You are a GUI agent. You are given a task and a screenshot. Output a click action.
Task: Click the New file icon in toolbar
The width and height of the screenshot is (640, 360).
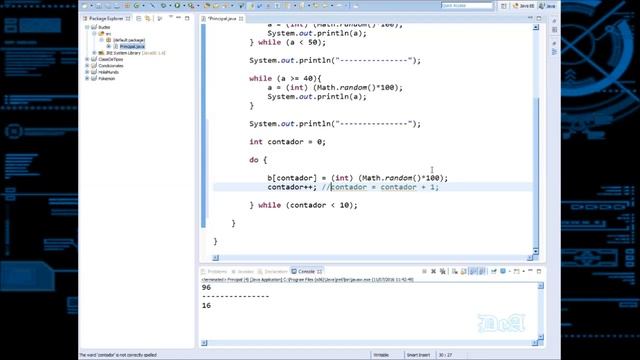(x=85, y=6)
